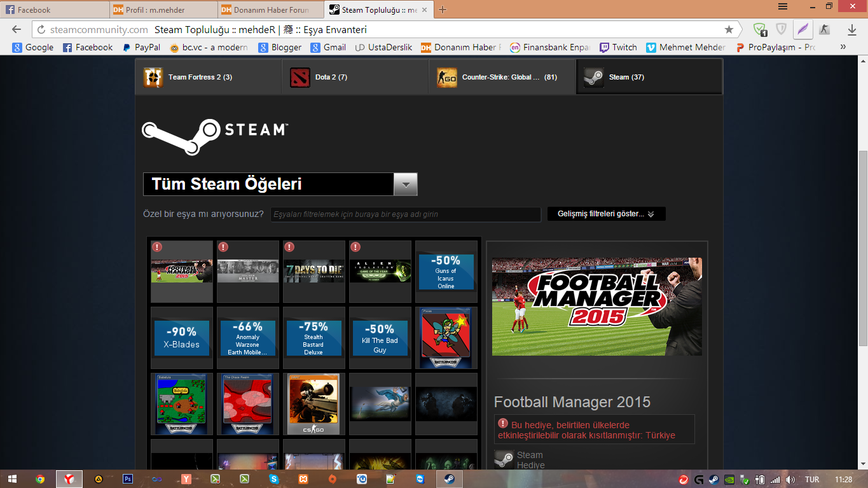Open the PayPal bookmark
Image resolution: width=868 pixels, height=488 pixels.
(x=141, y=47)
